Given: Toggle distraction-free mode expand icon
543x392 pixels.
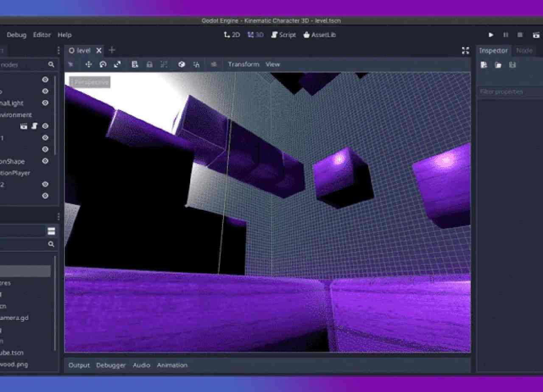Looking at the screenshot, I should 465,50.
